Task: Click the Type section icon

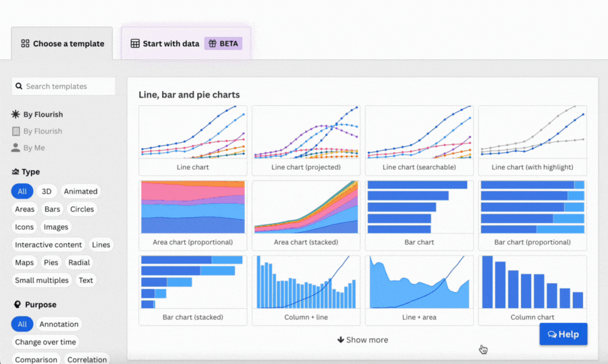Action: (16, 172)
